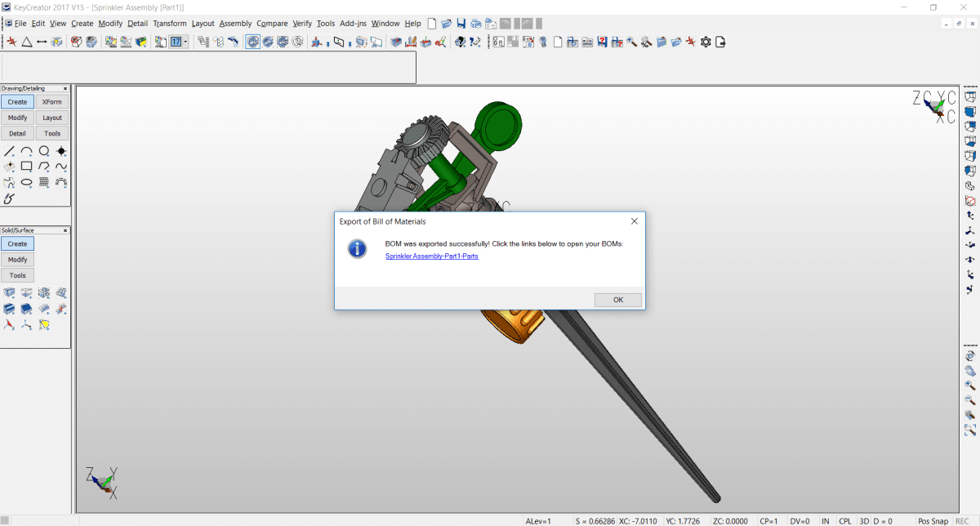Click the first solid block primitive icon
The height and width of the screenshot is (526, 980).
coord(10,292)
